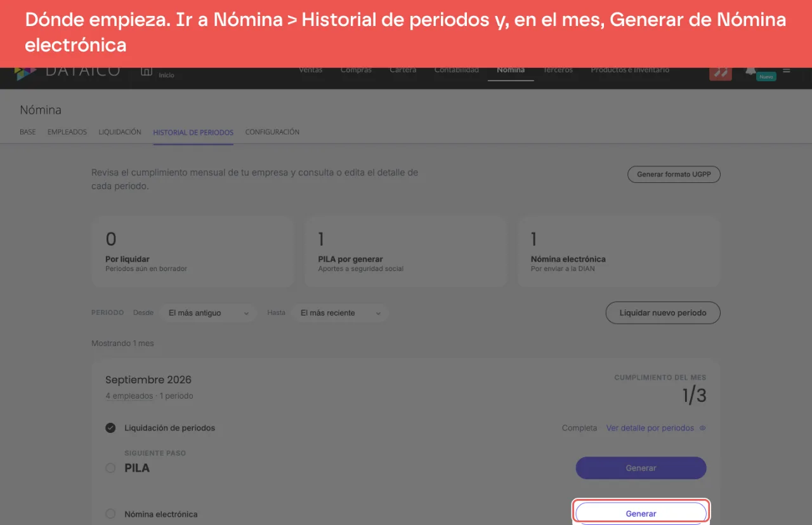The height and width of the screenshot is (525, 812).
Task: Click the circle next to Nómina electrónica
Action: tap(110, 514)
